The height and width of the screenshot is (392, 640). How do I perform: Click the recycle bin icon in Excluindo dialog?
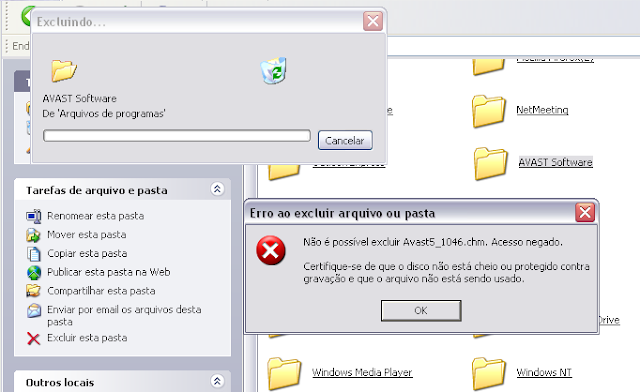pyautogui.click(x=273, y=71)
